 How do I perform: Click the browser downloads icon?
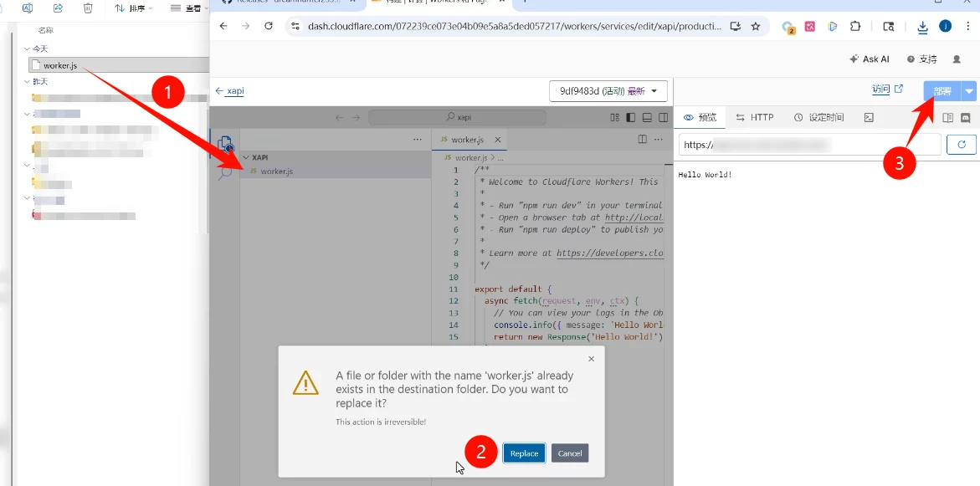923,26
